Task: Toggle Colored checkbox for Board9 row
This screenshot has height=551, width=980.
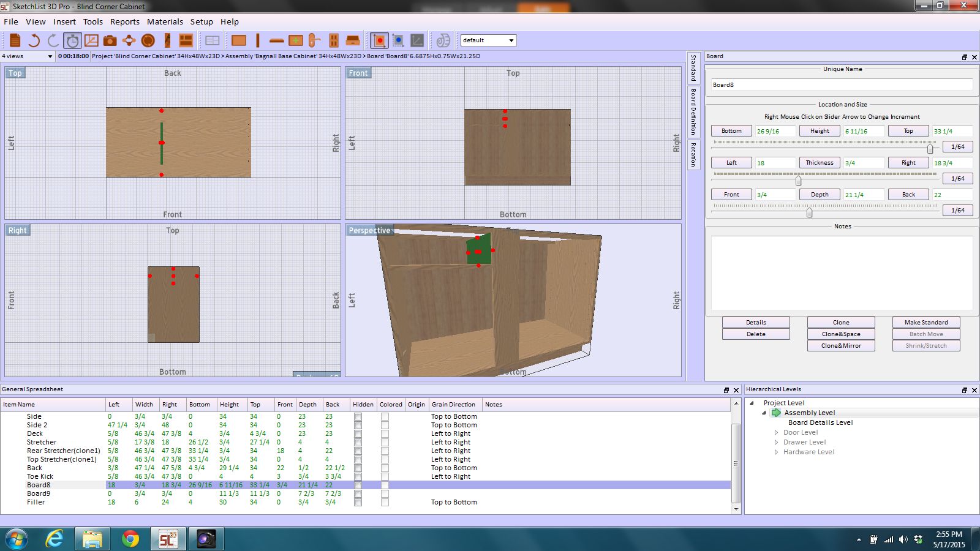Action: tap(385, 493)
